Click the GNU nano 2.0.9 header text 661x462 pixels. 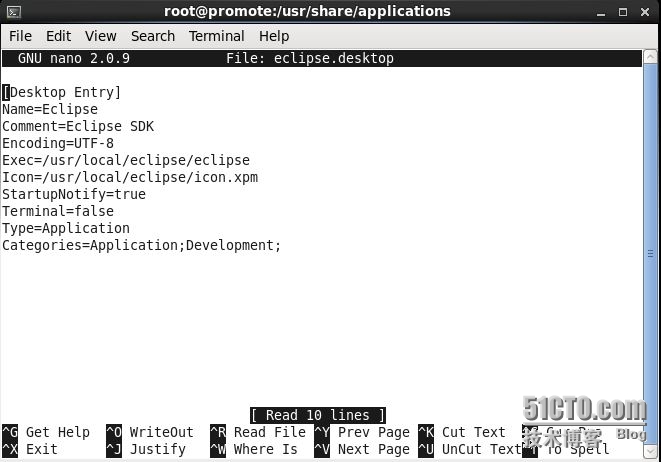pos(74,58)
